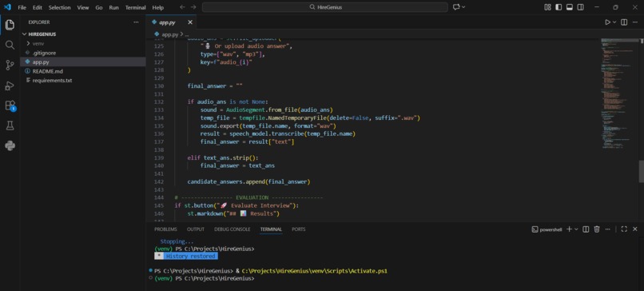Open the Help menu
This screenshot has height=291, width=644.
[157, 7]
